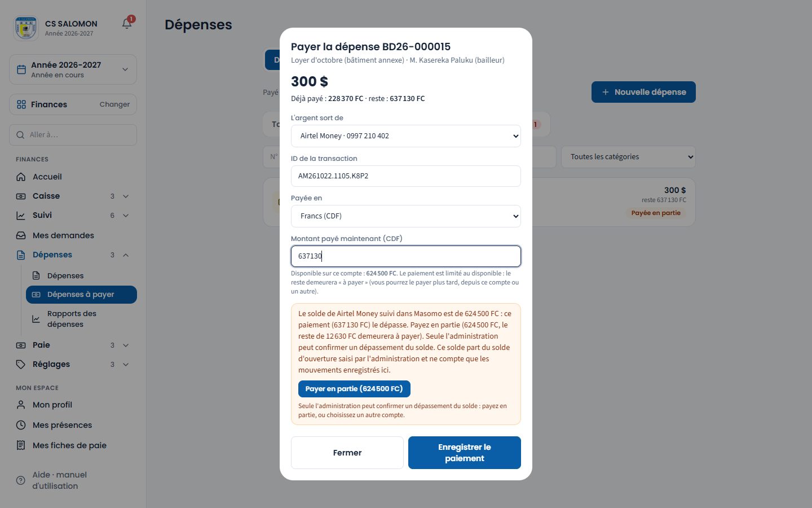Click the Finances module grid icon
The height and width of the screenshot is (508, 812).
pyautogui.click(x=21, y=104)
